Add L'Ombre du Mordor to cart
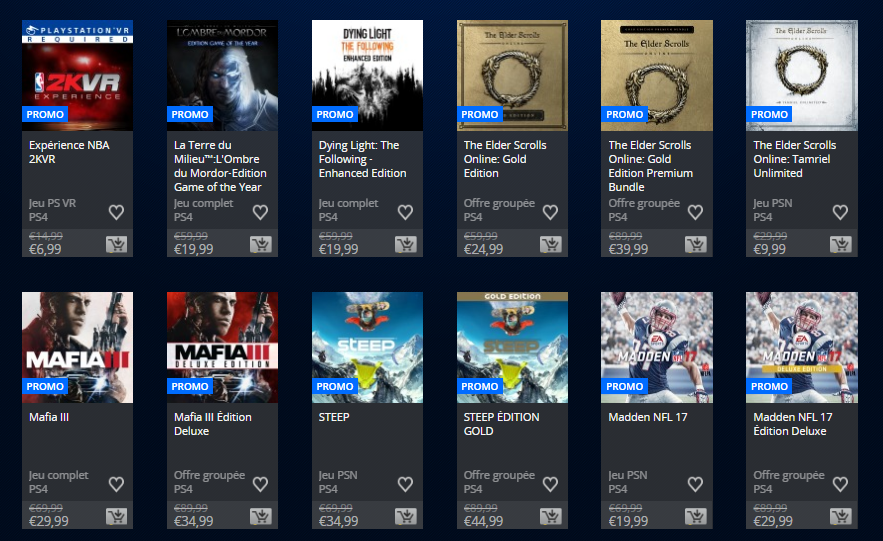The width and height of the screenshot is (883, 541). 261,244
